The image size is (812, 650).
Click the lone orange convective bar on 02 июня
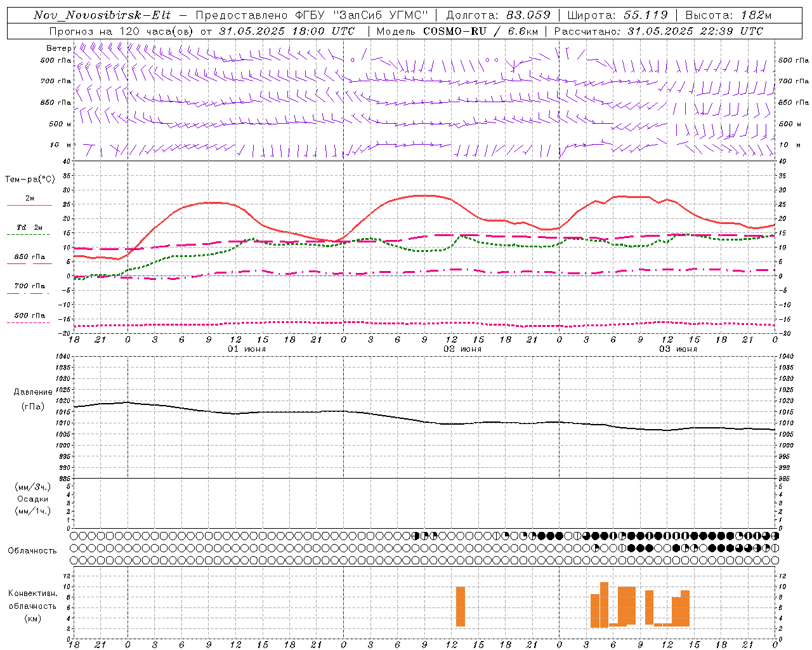coord(461,606)
